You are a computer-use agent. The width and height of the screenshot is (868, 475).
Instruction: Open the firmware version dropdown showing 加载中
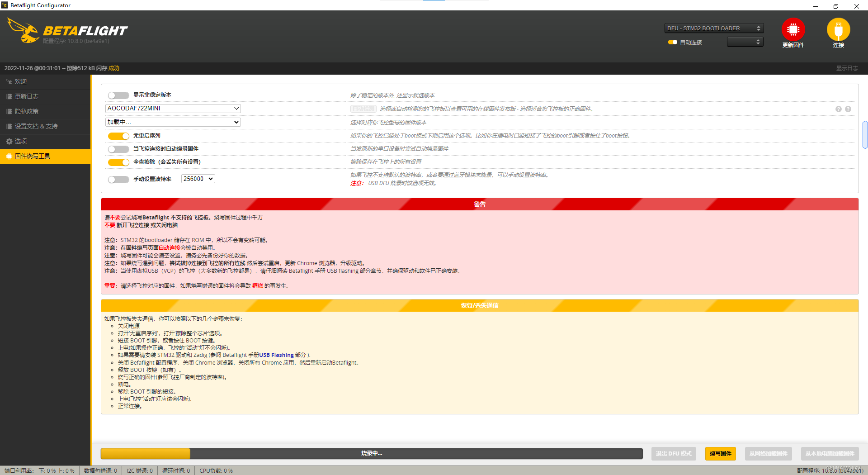coord(173,122)
